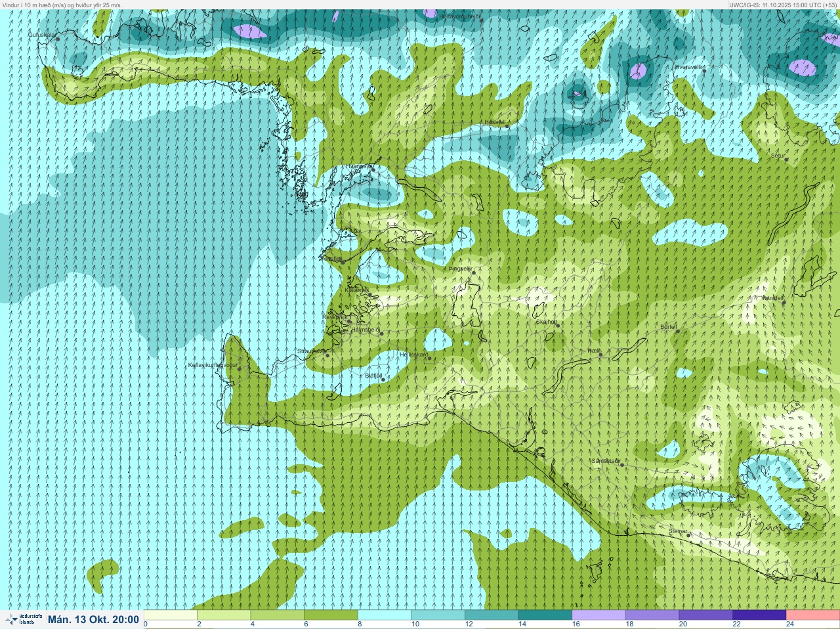Click the 'UWC/IG-IS: 11.10.2025 15:00 UTC' run stamp
Viewport: 840px width, 629px height.
[776, 5]
